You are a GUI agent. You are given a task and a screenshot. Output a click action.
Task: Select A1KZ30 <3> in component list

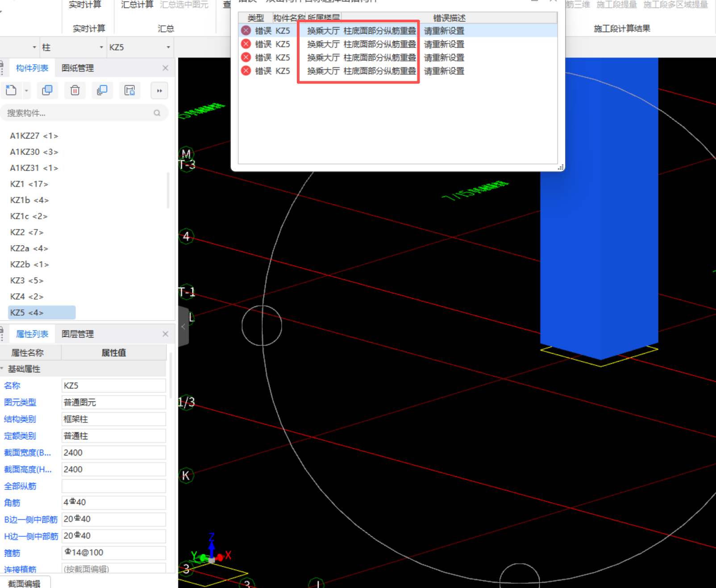point(34,152)
